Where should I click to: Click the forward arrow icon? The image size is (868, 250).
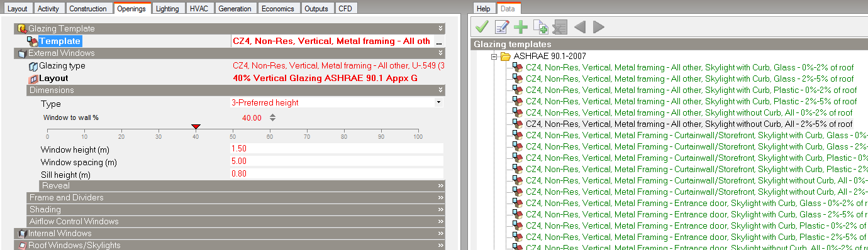(599, 27)
